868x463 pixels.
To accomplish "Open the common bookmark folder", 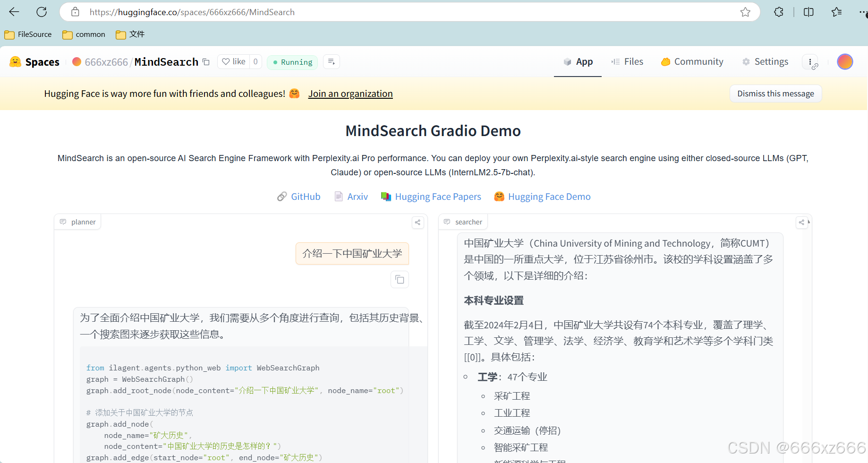I will (x=84, y=34).
